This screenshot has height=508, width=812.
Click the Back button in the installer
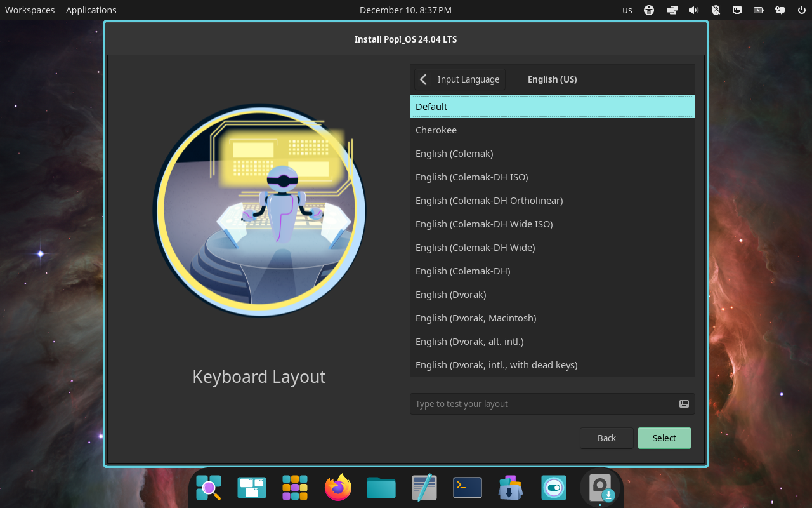(606, 438)
